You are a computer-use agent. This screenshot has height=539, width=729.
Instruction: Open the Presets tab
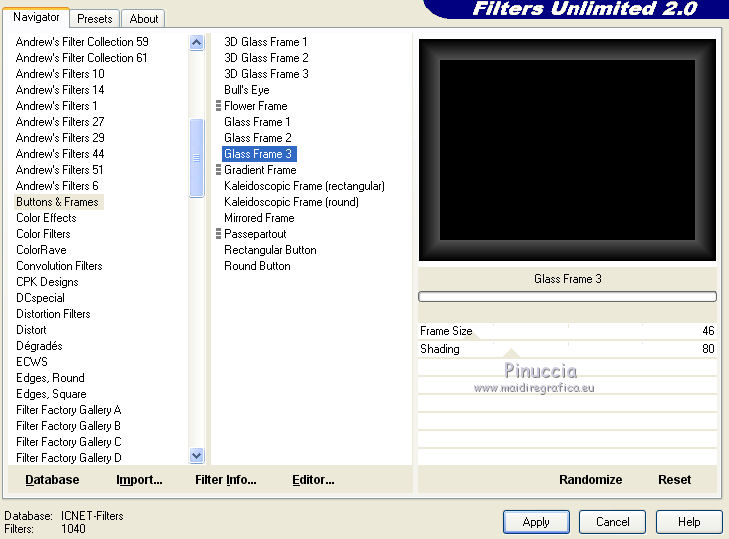pyautogui.click(x=95, y=19)
